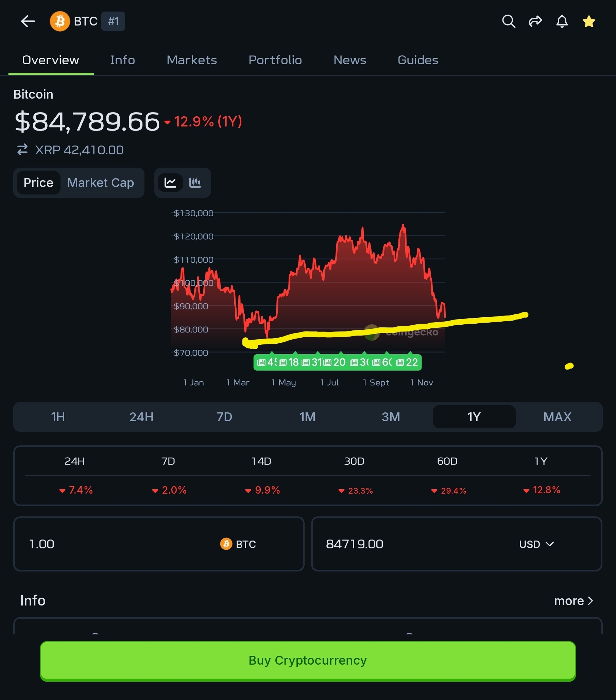Select the Market Cap chart mode
Image resolution: width=616 pixels, height=700 pixels.
coord(100,183)
